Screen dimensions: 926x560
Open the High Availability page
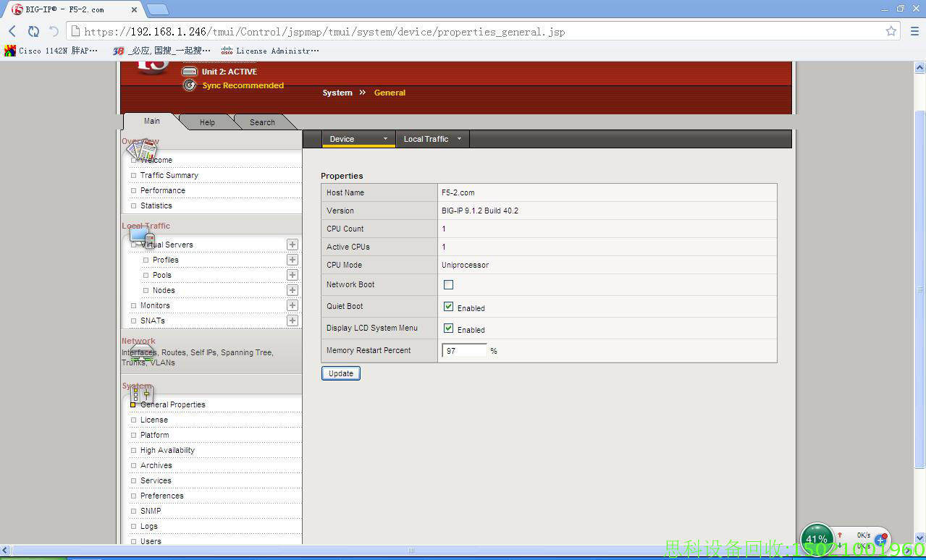coord(167,450)
